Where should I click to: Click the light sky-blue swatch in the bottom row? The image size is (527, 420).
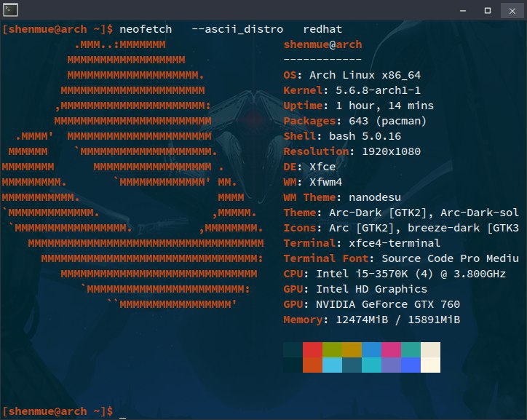coord(333,365)
